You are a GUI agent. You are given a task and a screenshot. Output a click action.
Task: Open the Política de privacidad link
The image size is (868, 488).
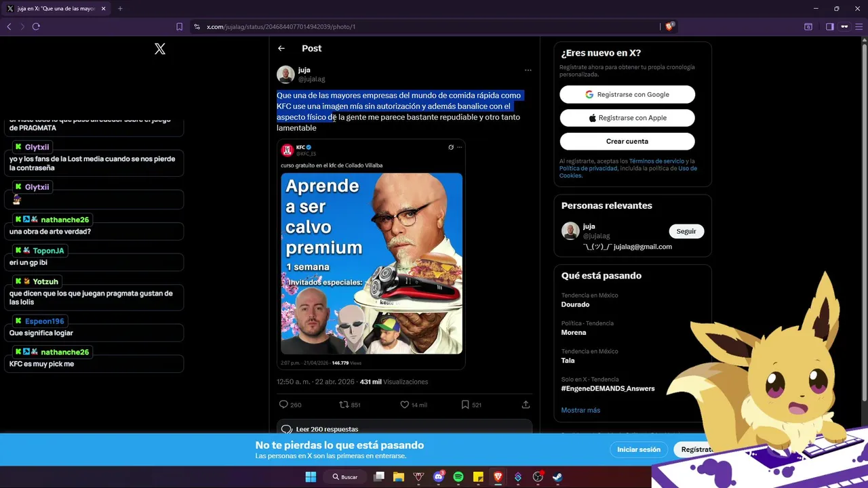(589, 168)
